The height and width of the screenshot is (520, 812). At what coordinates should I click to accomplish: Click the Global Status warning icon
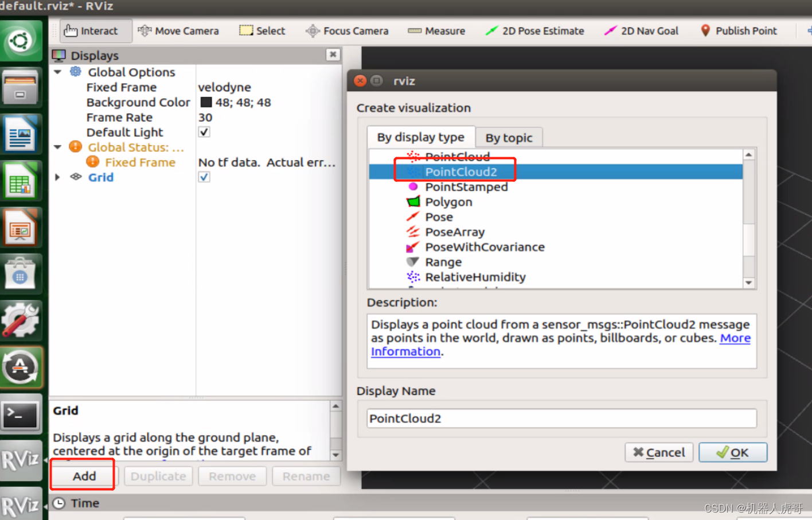pos(75,147)
